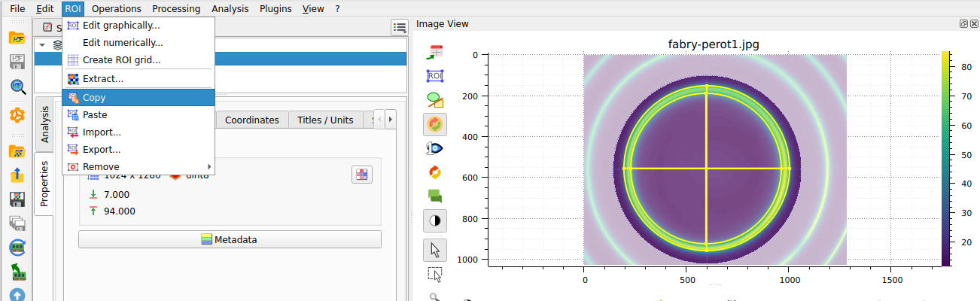Click the color bar scale on right
980x301 pixels.
point(945,158)
